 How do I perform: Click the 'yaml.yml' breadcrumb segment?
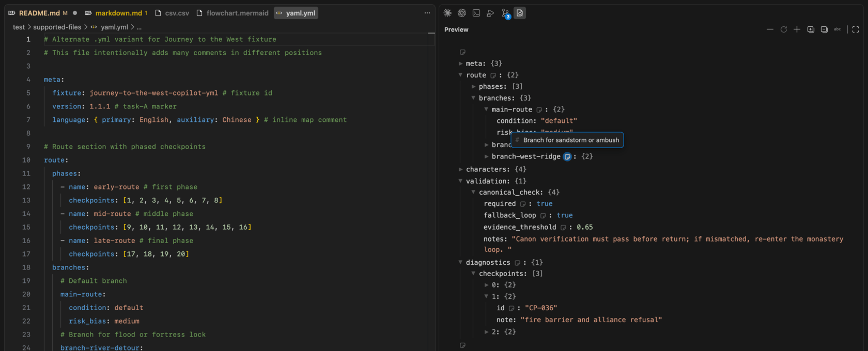point(114,27)
